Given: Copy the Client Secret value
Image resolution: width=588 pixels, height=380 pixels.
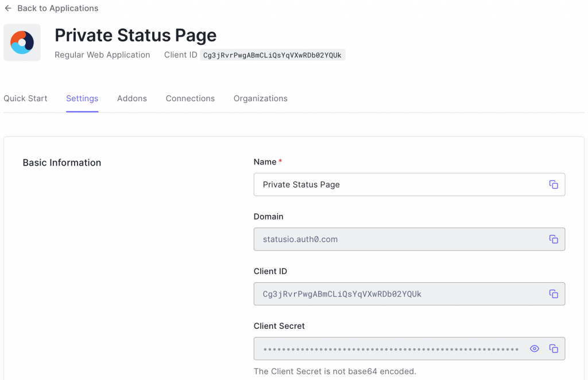Looking at the screenshot, I should [x=554, y=348].
